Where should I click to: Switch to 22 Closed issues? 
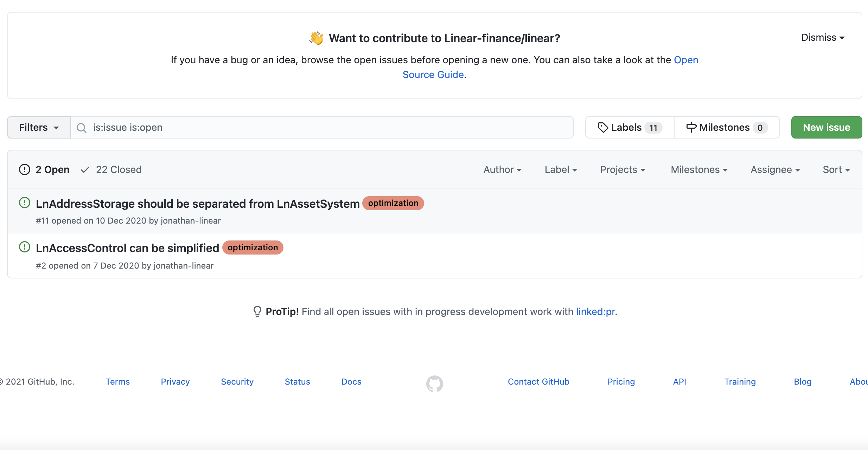[111, 169]
